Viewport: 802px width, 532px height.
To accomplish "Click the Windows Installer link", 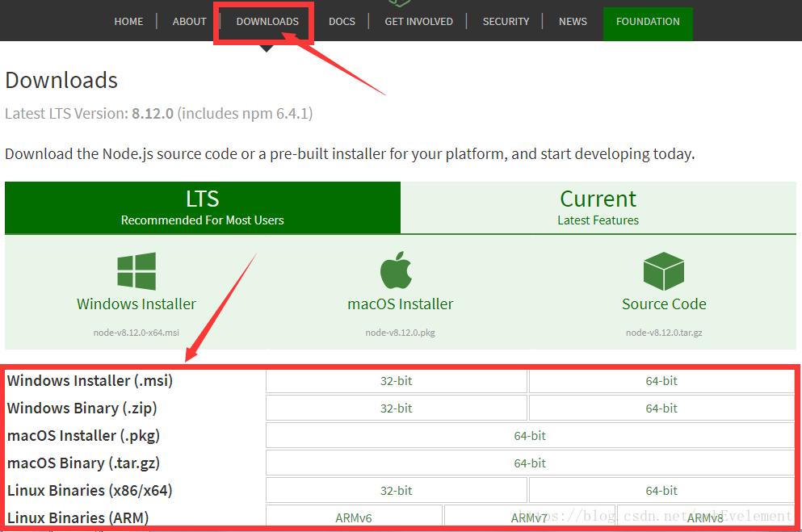I will (x=136, y=304).
